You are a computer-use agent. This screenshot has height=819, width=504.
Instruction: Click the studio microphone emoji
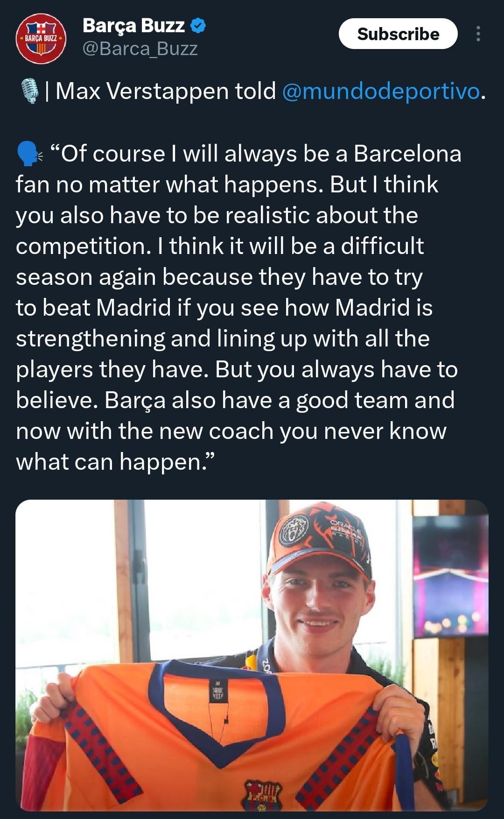tap(30, 91)
